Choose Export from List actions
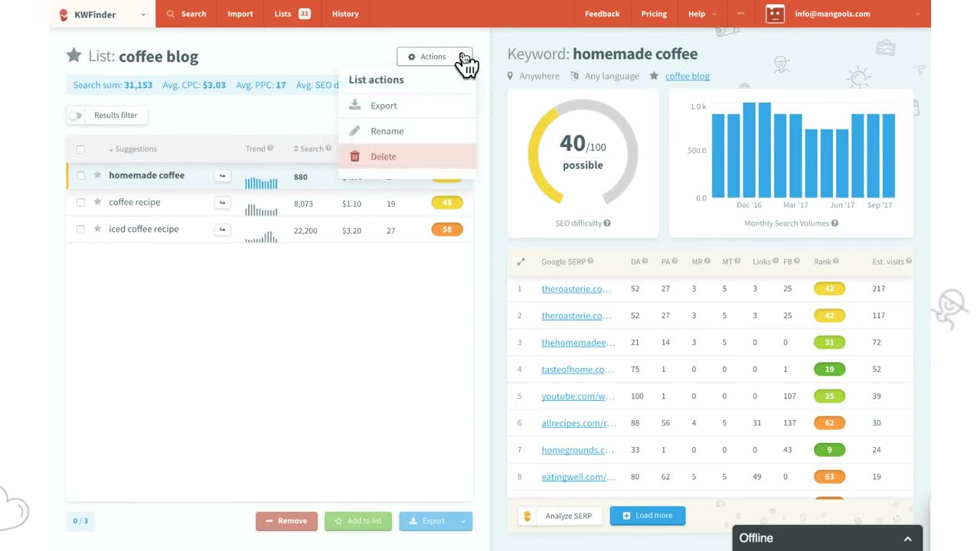Screen dimensions: 980x551 407,106
